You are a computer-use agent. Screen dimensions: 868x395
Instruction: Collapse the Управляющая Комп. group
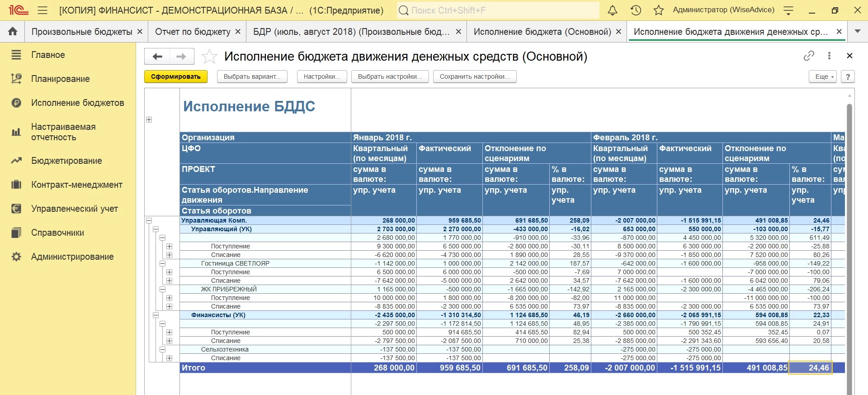tap(149, 220)
